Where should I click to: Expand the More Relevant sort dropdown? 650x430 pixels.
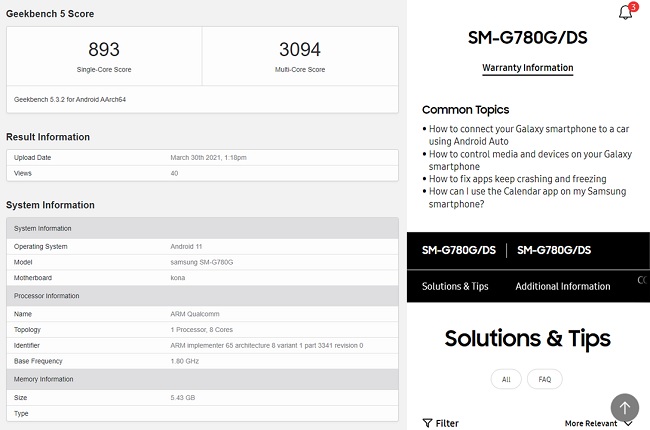tap(598, 423)
